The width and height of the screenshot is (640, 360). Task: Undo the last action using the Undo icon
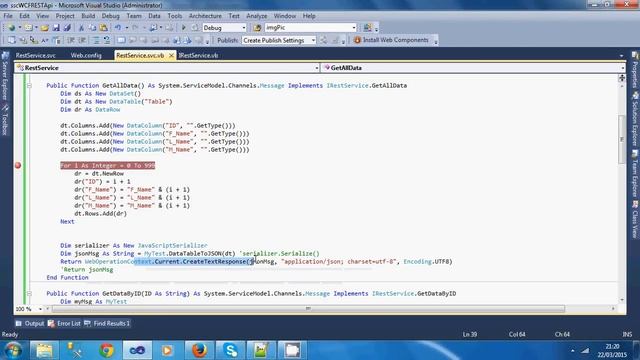tap(118, 28)
